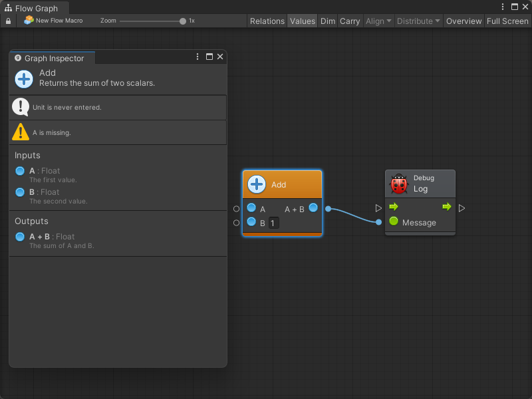Viewport: 532px width, 399px height.
Task: Click the Full Screen button
Action: [507, 21]
